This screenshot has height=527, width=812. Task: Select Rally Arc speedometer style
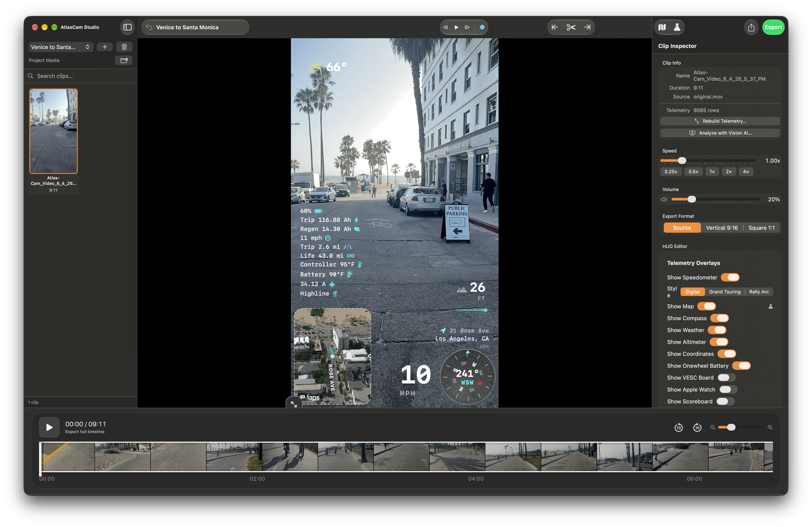[759, 292]
